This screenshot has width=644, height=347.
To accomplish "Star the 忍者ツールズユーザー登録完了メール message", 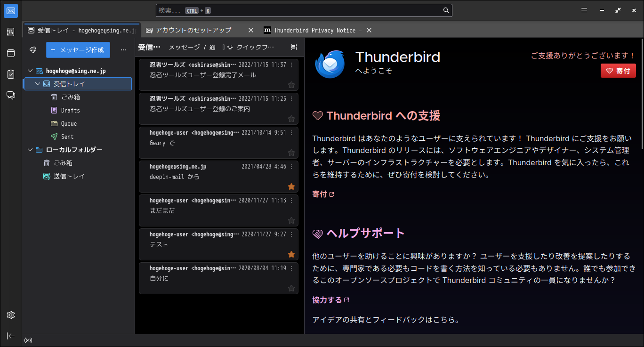I will 291,85.
